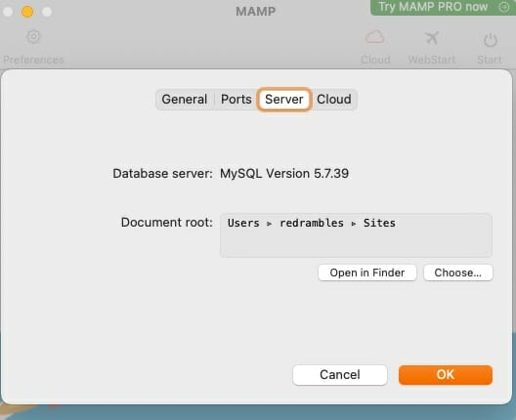Select the redrambles folder in path
The width and height of the screenshot is (516, 420).
coord(312,223)
